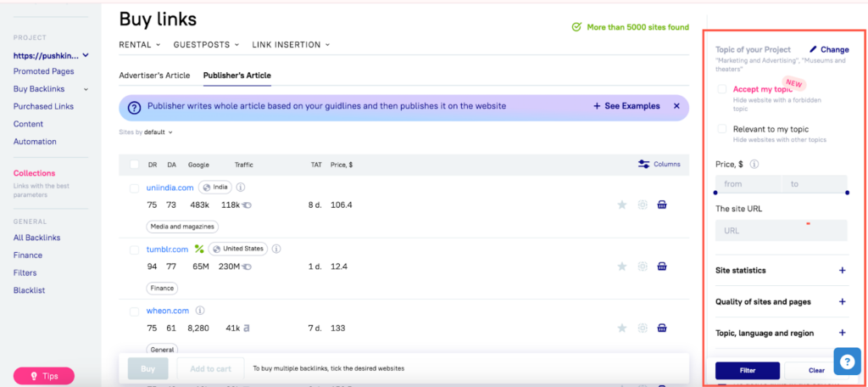Switch to Advertiser's Article tab
This screenshot has height=387, width=868.
coord(154,76)
